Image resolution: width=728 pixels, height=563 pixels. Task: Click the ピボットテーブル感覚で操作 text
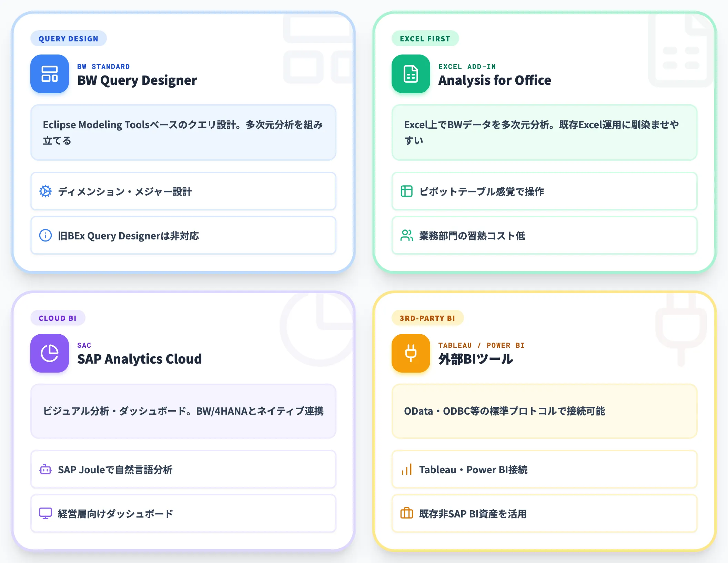(x=482, y=191)
